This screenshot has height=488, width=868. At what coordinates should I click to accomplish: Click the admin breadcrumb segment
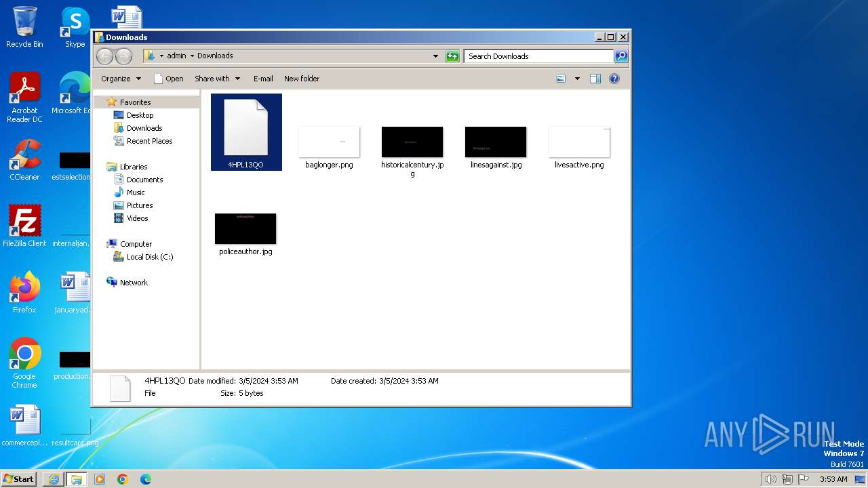point(176,56)
